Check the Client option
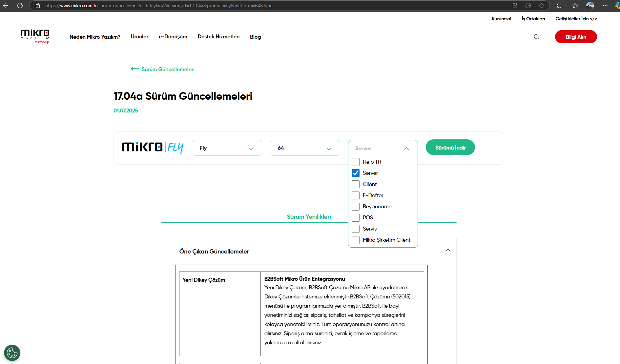Viewport: 620px width, 364px height. [356, 184]
